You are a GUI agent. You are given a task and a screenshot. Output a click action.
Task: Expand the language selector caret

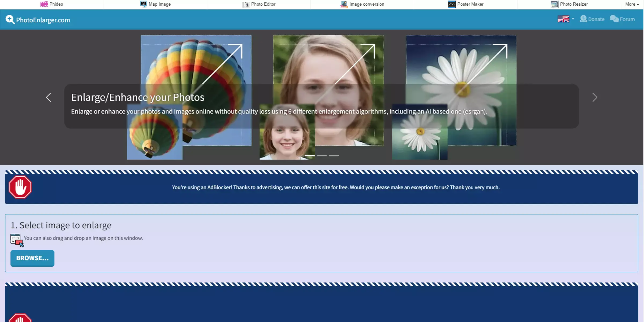573,19
